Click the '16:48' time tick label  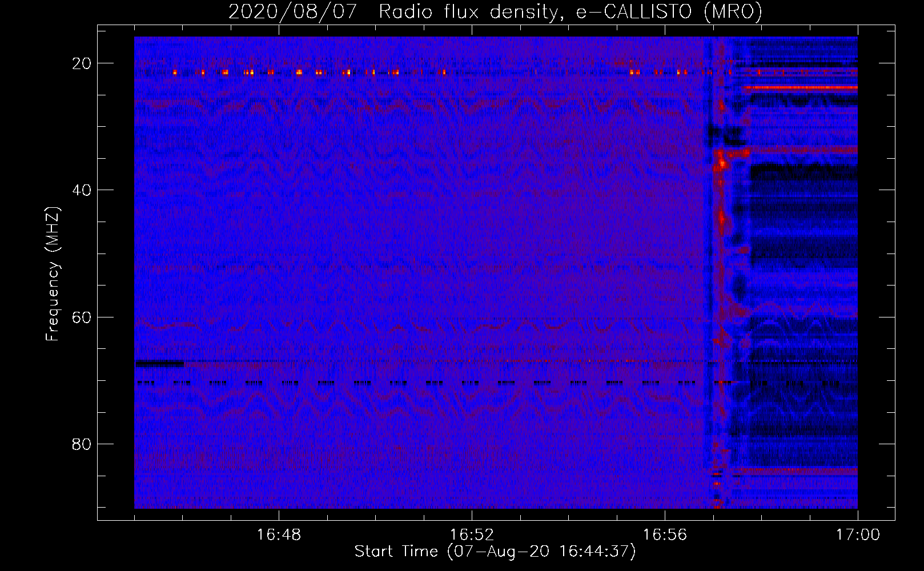[x=279, y=535]
